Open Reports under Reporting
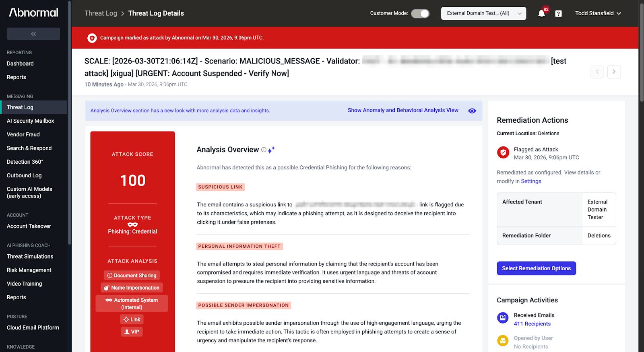This screenshot has height=352, width=644. coord(17,77)
